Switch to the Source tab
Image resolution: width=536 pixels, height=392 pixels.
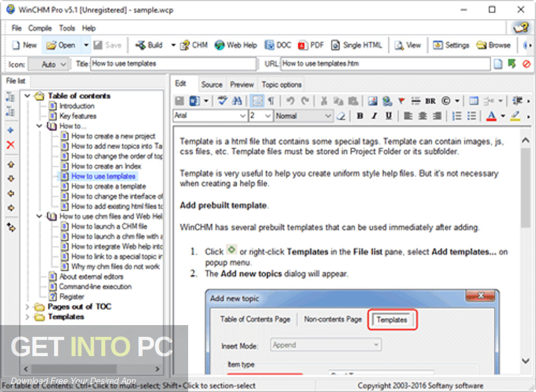tap(212, 84)
